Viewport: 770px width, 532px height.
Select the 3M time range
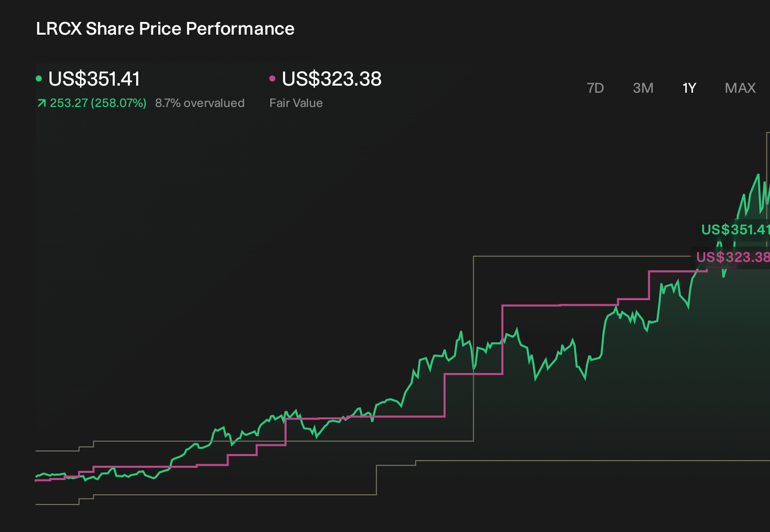click(643, 88)
